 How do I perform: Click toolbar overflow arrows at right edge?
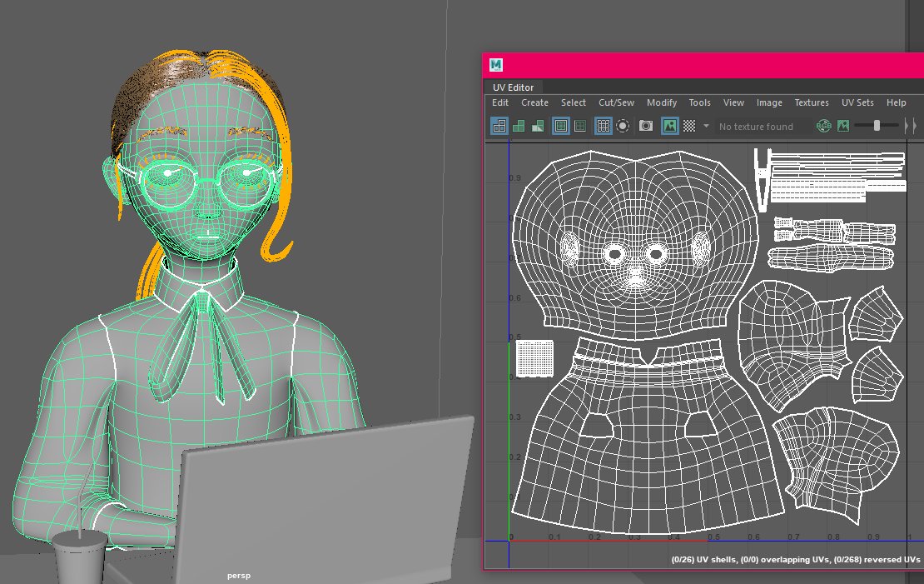[911, 126]
